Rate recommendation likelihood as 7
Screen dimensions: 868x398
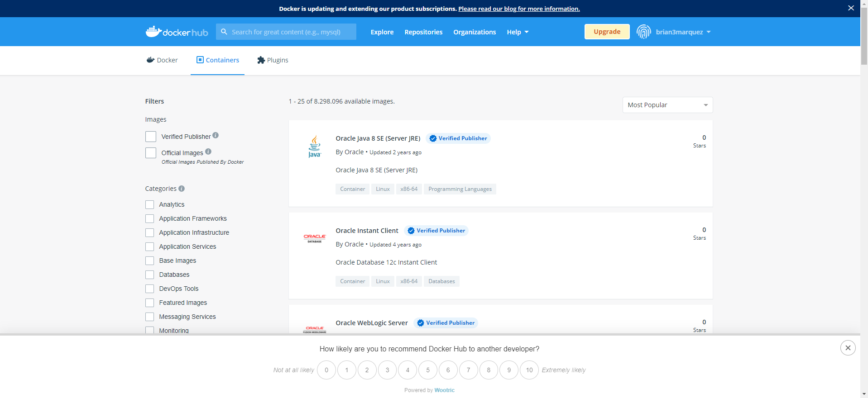(x=468, y=370)
